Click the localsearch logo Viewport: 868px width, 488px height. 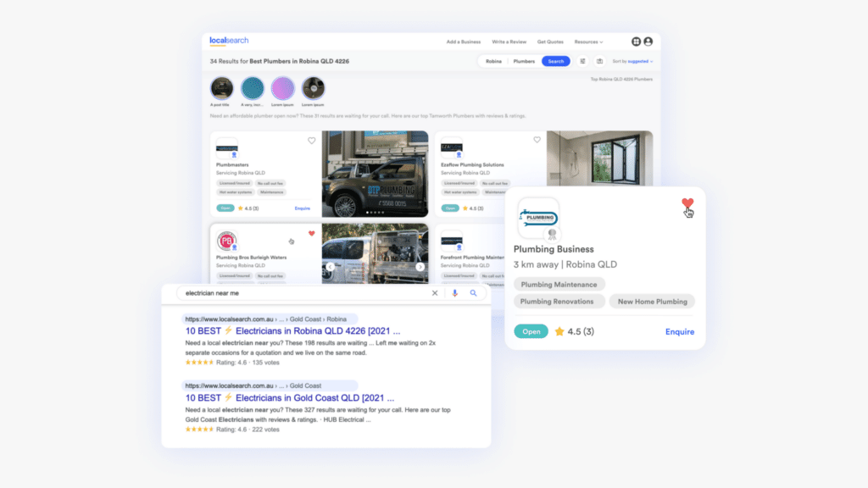click(x=229, y=41)
